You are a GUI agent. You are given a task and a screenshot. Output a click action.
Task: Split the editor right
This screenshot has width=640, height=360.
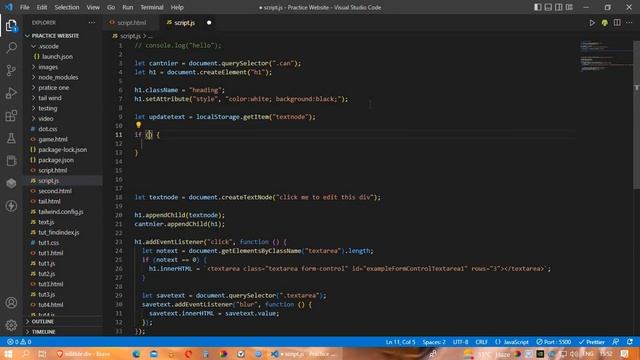[617, 23]
